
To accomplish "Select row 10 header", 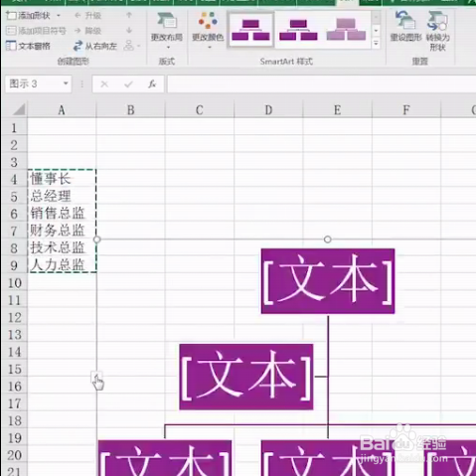I will (x=14, y=283).
